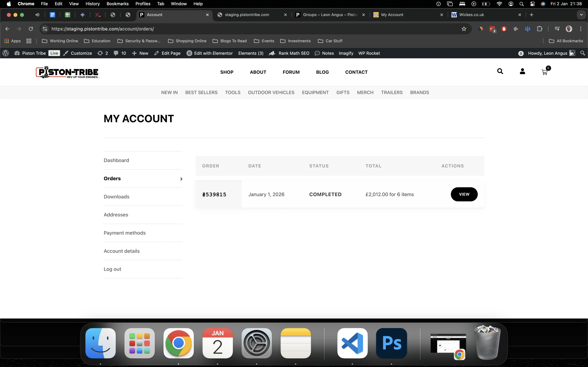Open the admin bar search icon

pyautogui.click(x=582, y=53)
